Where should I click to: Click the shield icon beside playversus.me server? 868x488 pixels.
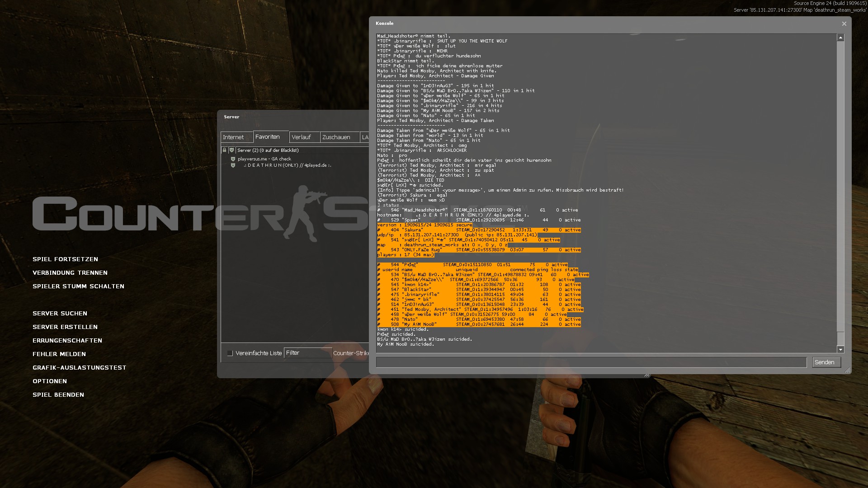[233, 159]
